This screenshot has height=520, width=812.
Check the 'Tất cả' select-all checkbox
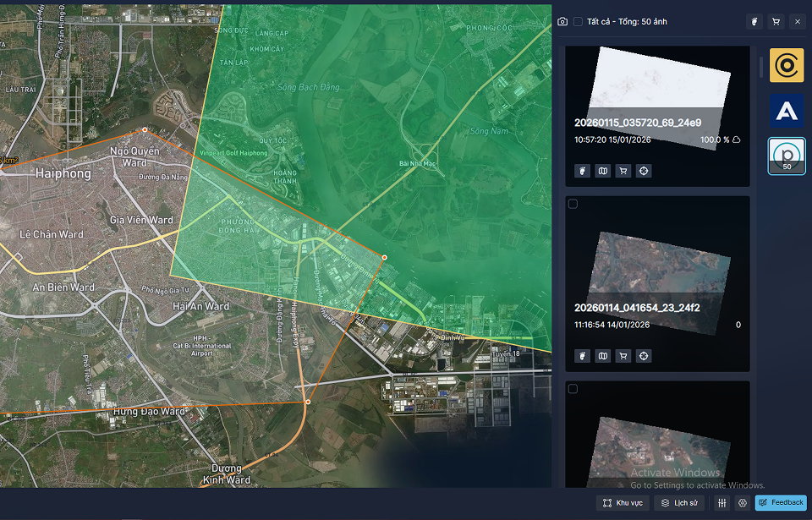point(578,22)
